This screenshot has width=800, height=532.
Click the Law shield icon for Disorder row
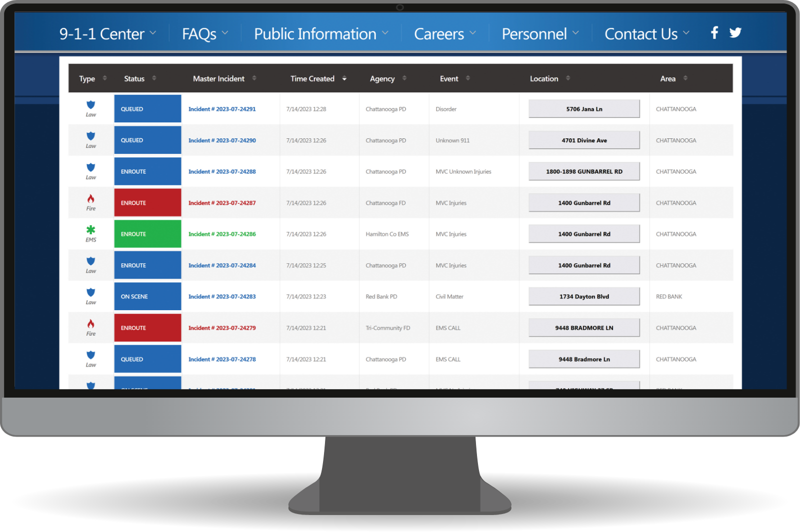tap(90, 105)
